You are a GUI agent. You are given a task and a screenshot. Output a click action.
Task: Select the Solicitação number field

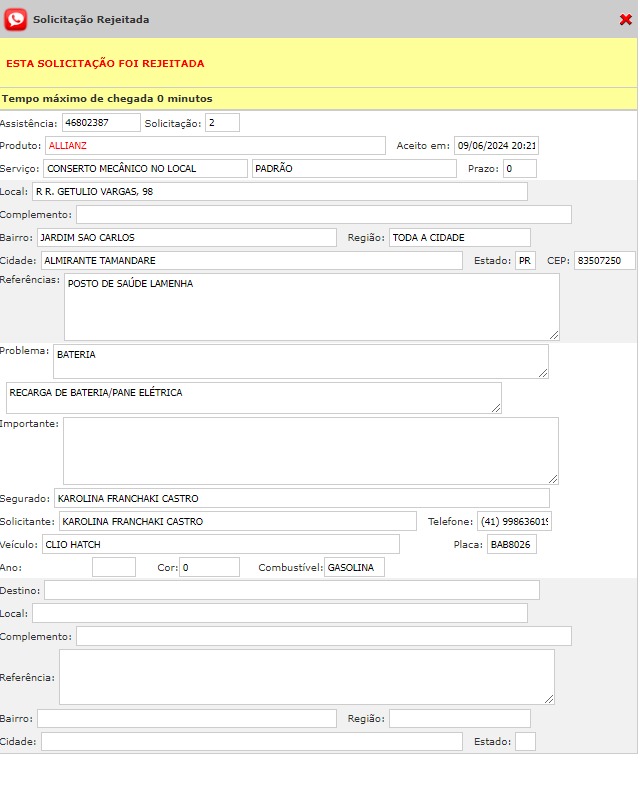click(x=222, y=123)
